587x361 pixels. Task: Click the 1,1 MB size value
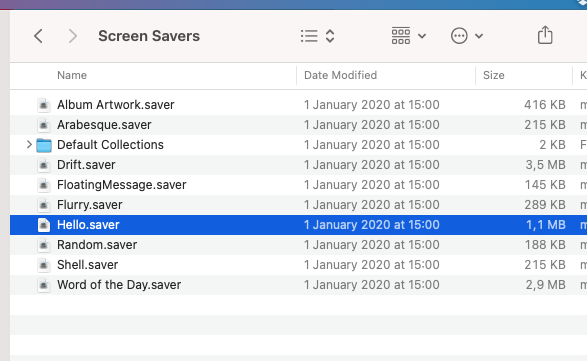point(546,225)
